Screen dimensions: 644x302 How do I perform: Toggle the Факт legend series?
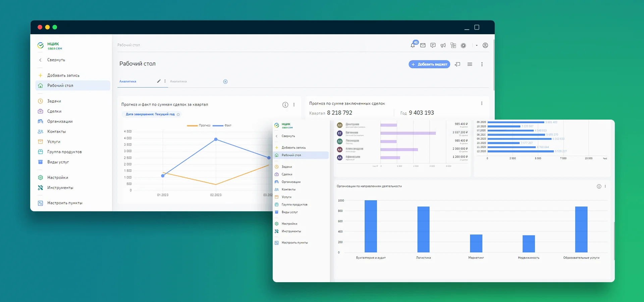pos(222,125)
